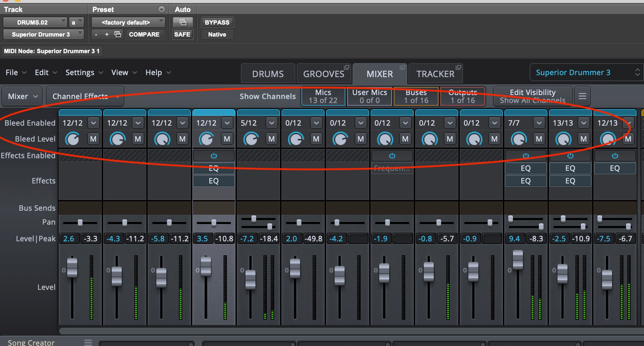Open the Settings menu
644x346 pixels.
84,72
